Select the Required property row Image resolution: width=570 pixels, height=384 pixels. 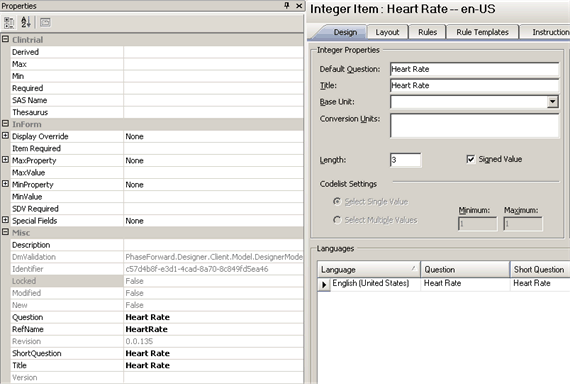(156, 88)
